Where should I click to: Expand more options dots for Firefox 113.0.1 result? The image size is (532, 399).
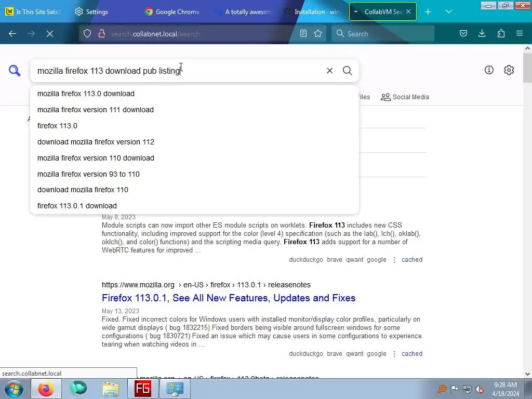[394, 354]
